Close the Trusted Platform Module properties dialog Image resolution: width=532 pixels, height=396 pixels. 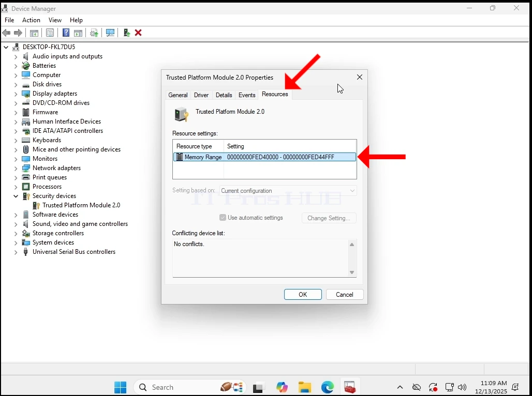(360, 78)
